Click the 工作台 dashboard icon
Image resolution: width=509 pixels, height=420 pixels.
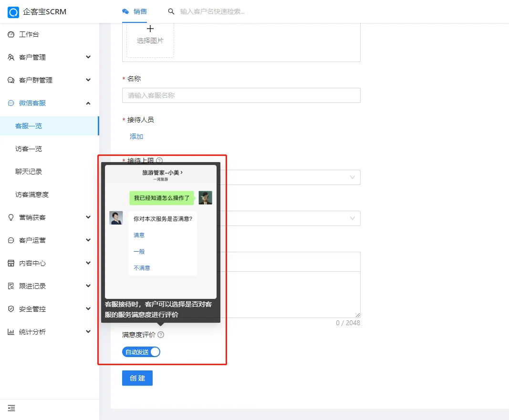coord(11,34)
